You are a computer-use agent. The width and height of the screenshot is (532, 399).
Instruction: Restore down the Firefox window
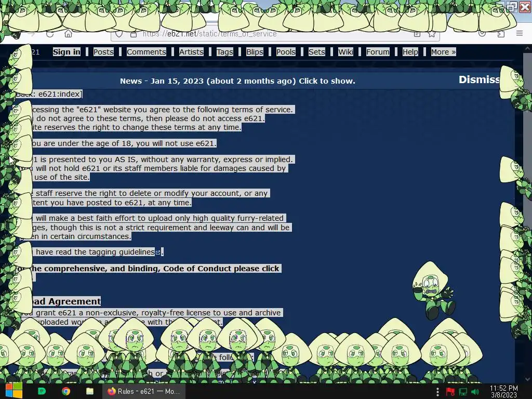[512, 7]
